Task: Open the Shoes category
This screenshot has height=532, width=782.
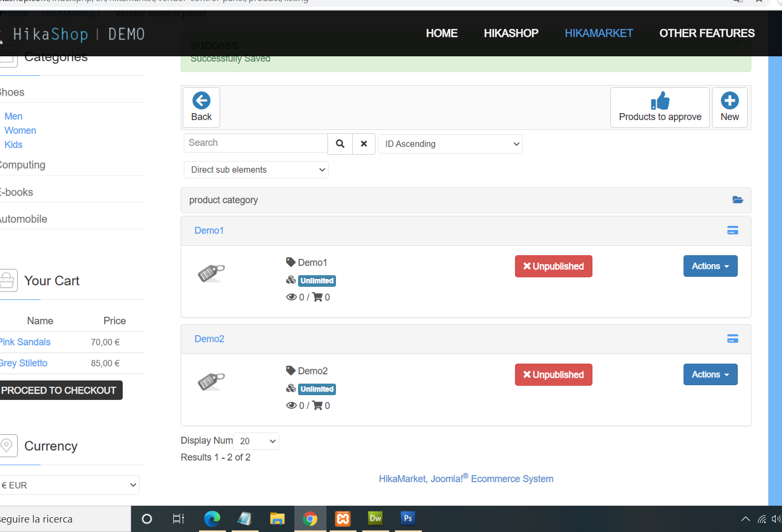Action: pyautogui.click(x=12, y=93)
